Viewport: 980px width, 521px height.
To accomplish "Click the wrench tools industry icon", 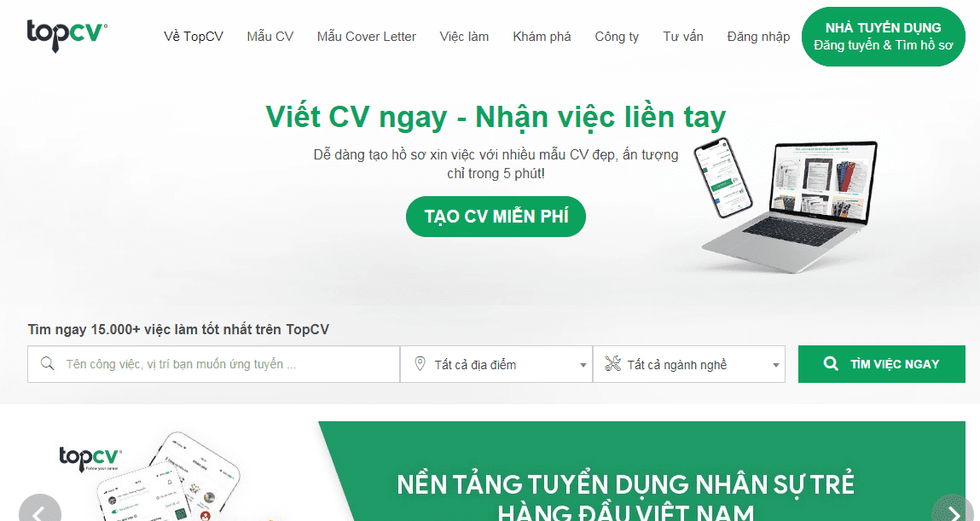I will pos(612,363).
